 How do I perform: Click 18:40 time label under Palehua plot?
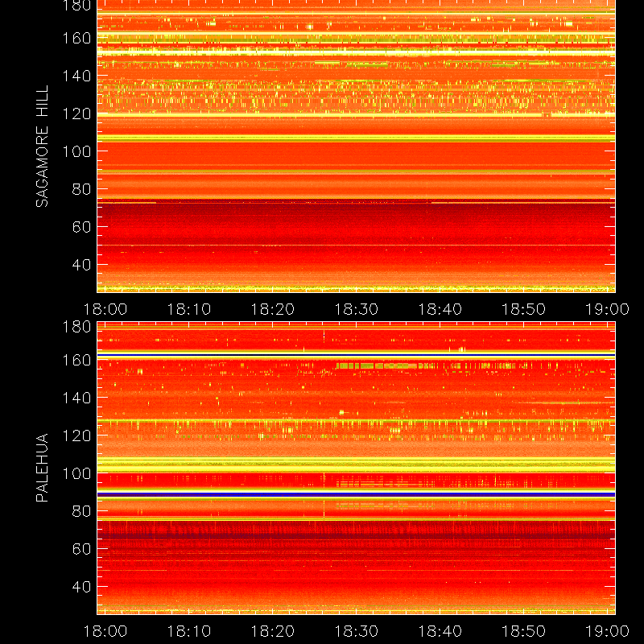(440, 631)
